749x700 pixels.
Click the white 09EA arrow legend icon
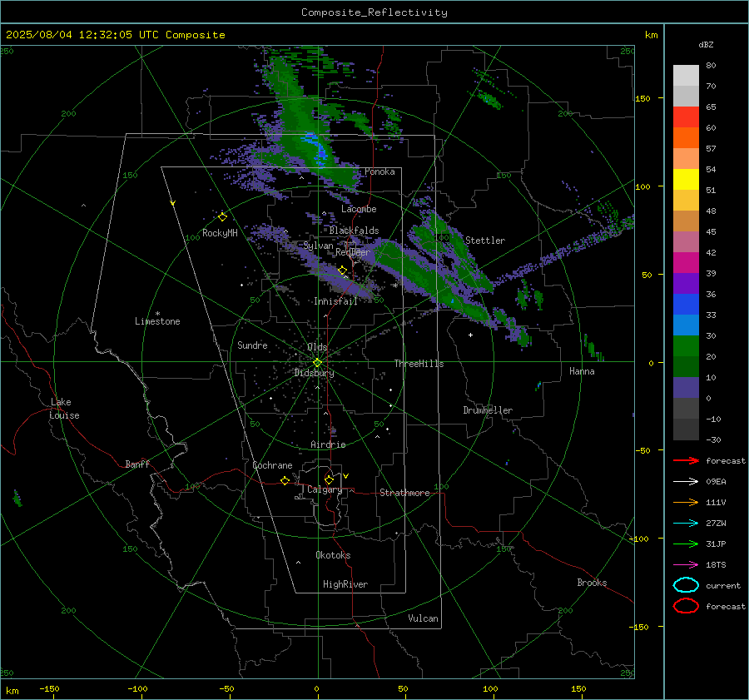[x=686, y=482]
